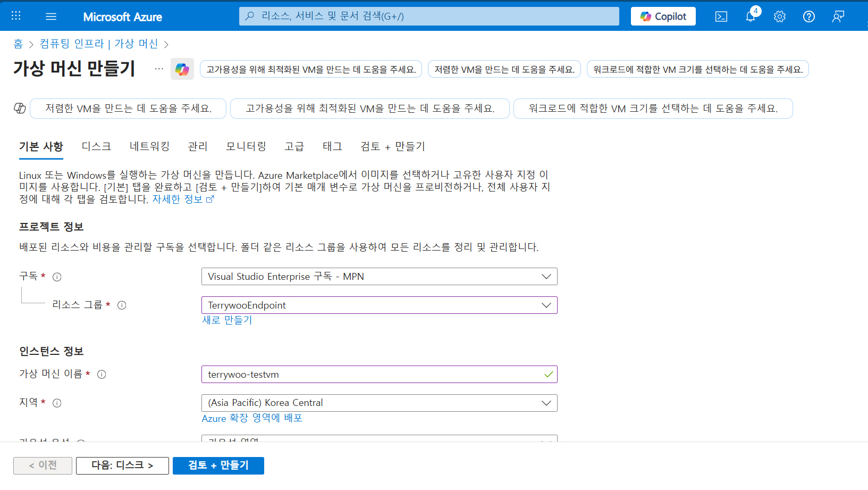The image size is (868, 490).
Task: Show info tooltip for 가상 머신 이름
Action: pos(102,374)
